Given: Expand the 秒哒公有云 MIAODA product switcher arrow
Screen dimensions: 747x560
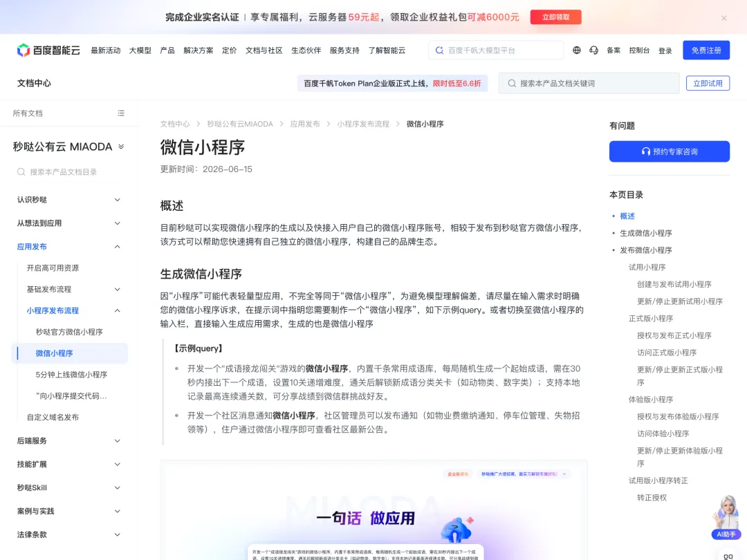Looking at the screenshot, I should click(x=121, y=147).
